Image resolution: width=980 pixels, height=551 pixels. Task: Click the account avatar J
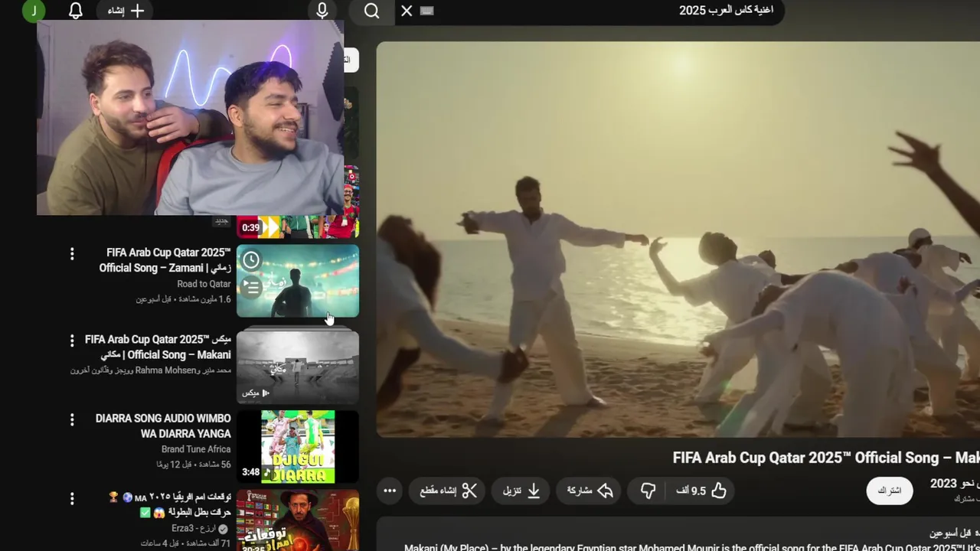tap(34, 11)
